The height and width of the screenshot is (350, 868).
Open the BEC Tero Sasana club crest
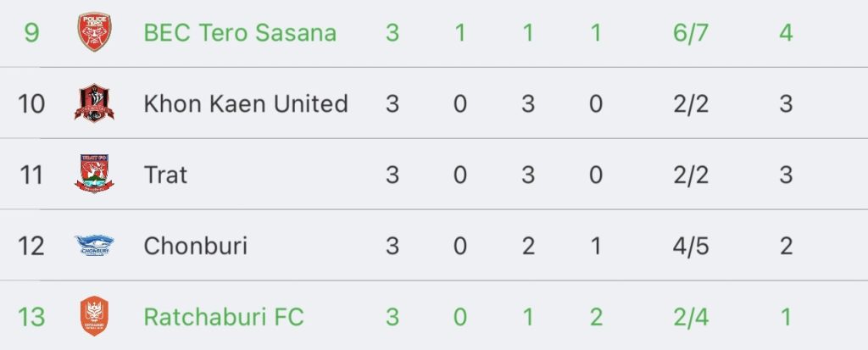(x=94, y=32)
